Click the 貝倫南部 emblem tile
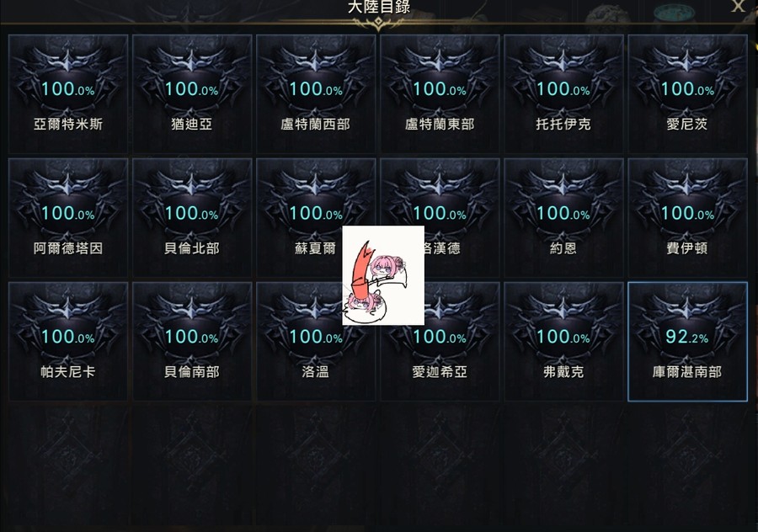 click(192, 342)
